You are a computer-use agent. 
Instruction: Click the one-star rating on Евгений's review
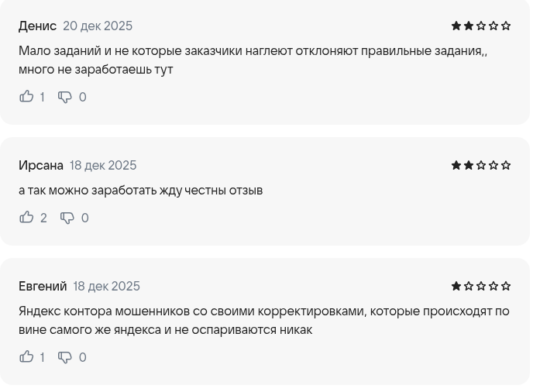(x=480, y=286)
